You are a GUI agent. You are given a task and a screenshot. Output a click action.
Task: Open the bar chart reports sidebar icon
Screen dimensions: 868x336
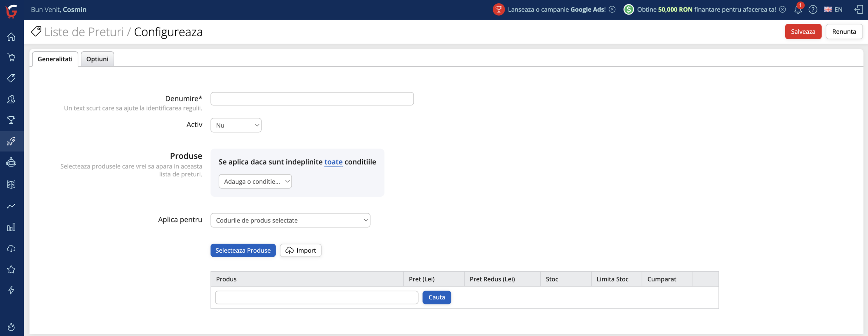(x=11, y=227)
